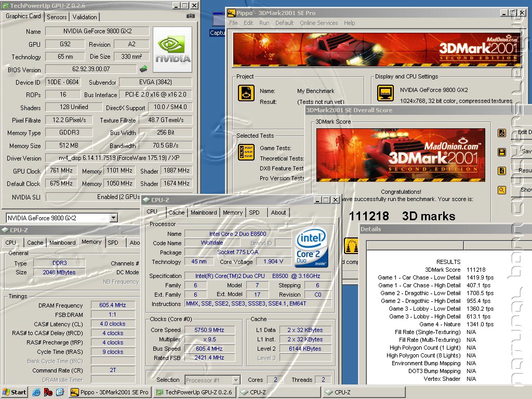Click the last CPU-Z taskbar button
This screenshot has width=532, height=399.
coord(364,392)
